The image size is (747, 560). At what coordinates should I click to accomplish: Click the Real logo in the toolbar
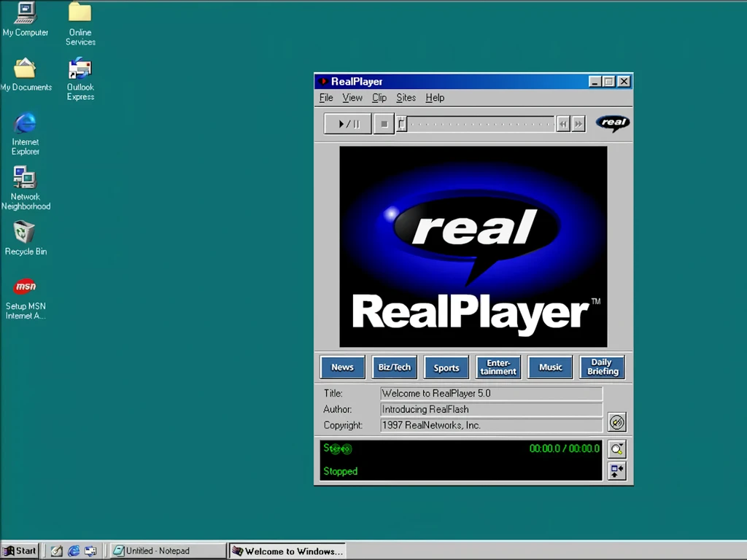612,123
